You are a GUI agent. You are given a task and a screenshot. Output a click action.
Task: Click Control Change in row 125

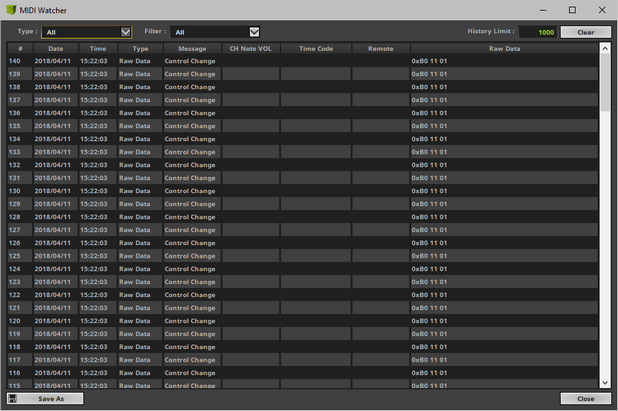point(190,256)
